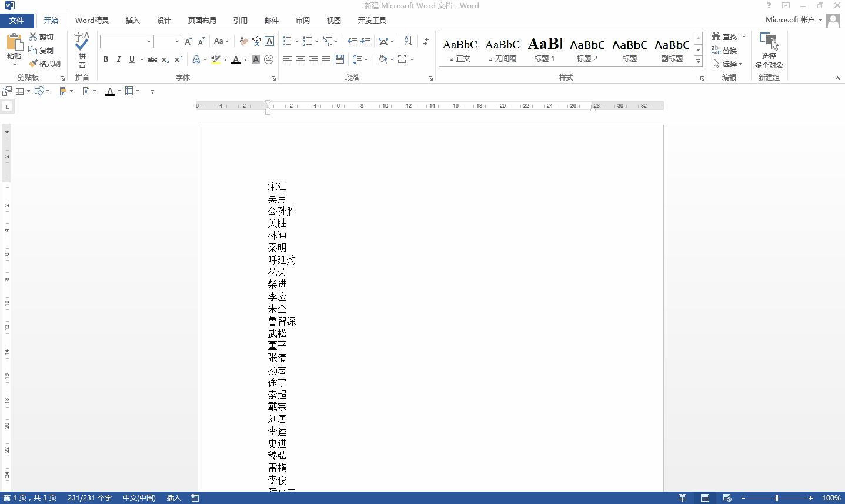Open font color dropdown arrow

pyautogui.click(x=245, y=59)
